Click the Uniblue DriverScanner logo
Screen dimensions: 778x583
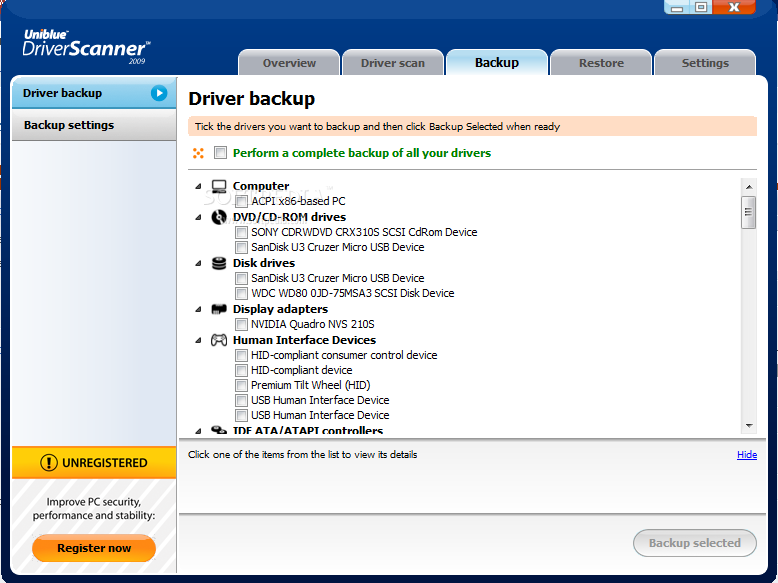pos(86,47)
